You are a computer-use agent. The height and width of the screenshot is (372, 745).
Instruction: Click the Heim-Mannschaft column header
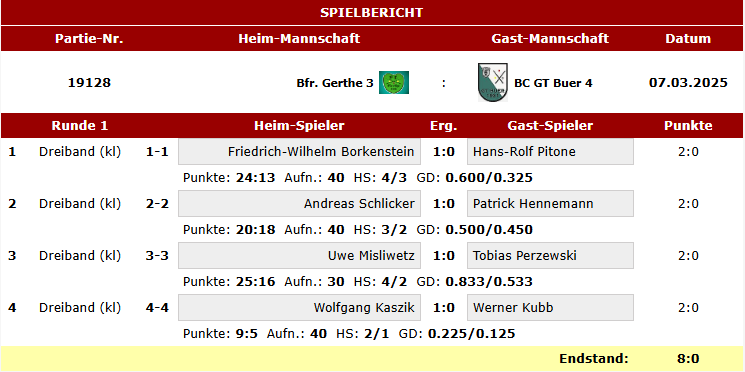click(x=299, y=38)
